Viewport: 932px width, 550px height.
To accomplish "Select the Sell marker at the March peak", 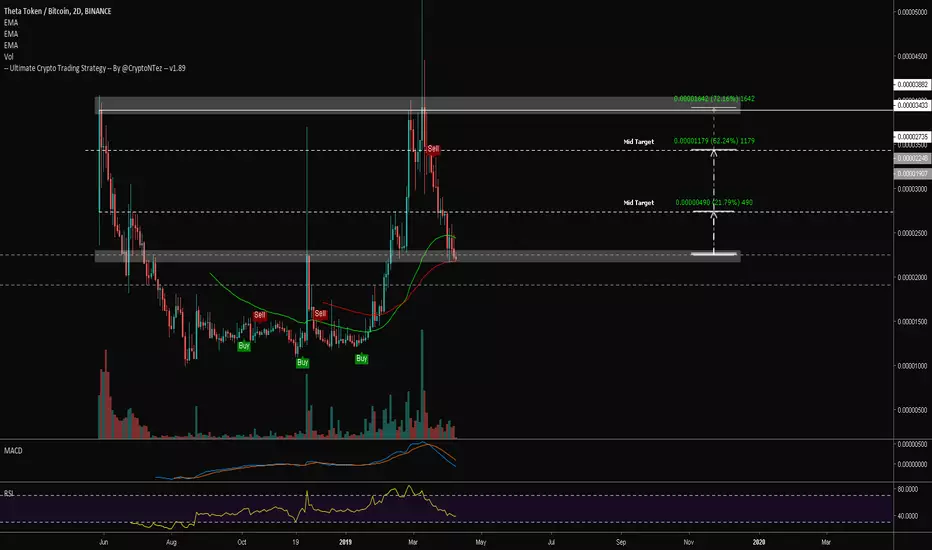I will pyautogui.click(x=433, y=149).
